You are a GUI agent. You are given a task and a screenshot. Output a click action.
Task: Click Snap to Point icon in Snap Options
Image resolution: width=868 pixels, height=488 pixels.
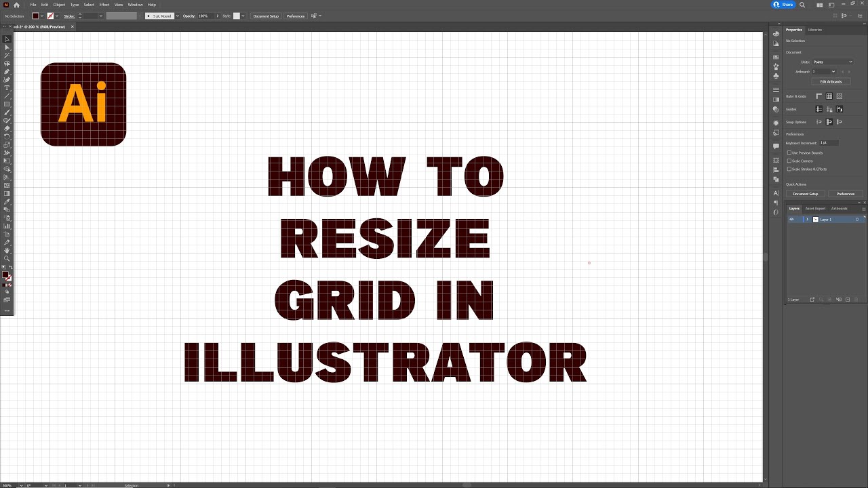819,122
